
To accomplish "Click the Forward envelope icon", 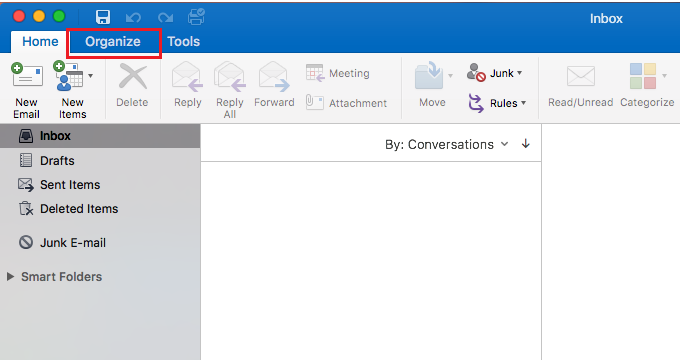I will coord(274,76).
